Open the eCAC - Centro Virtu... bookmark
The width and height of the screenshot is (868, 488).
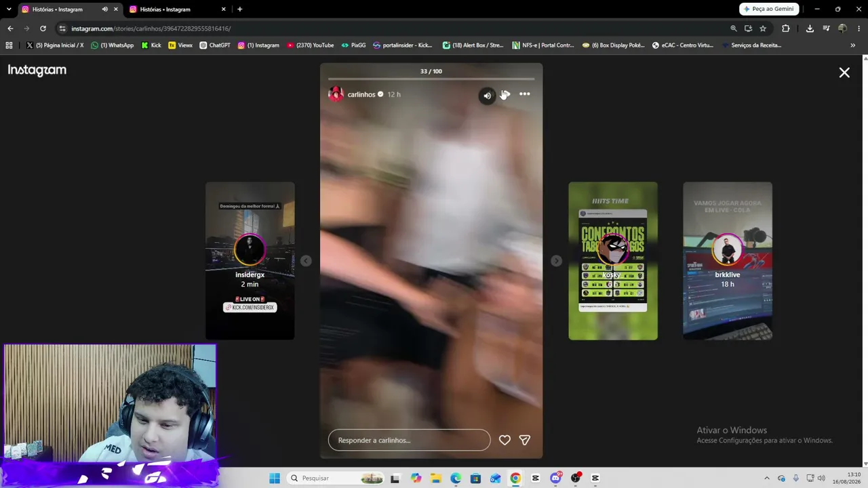click(682, 45)
